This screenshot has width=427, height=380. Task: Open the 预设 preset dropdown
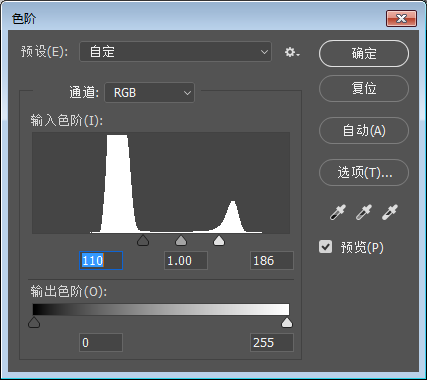176,52
